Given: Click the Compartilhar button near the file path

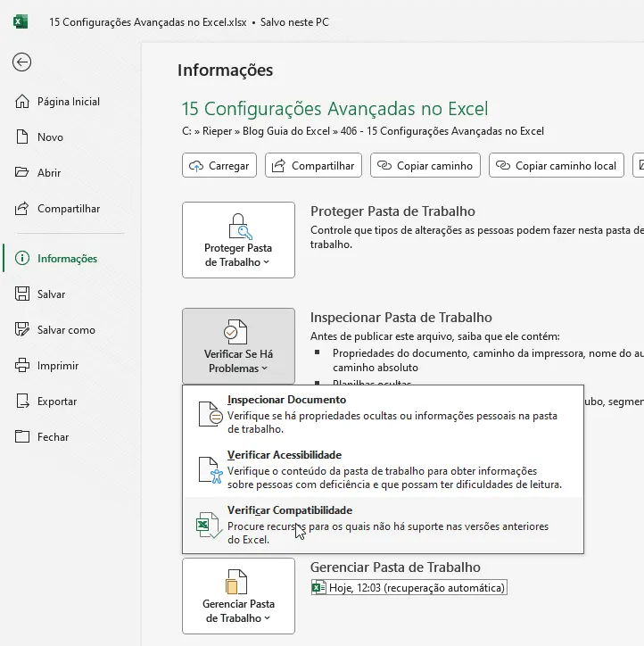Looking at the screenshot, I should 313,165.
